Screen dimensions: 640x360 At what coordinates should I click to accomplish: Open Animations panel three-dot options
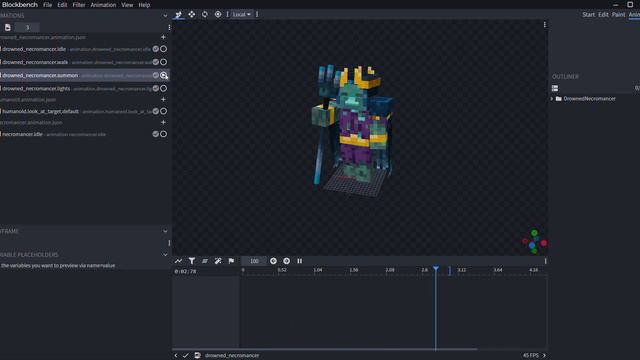pos(169,27)
